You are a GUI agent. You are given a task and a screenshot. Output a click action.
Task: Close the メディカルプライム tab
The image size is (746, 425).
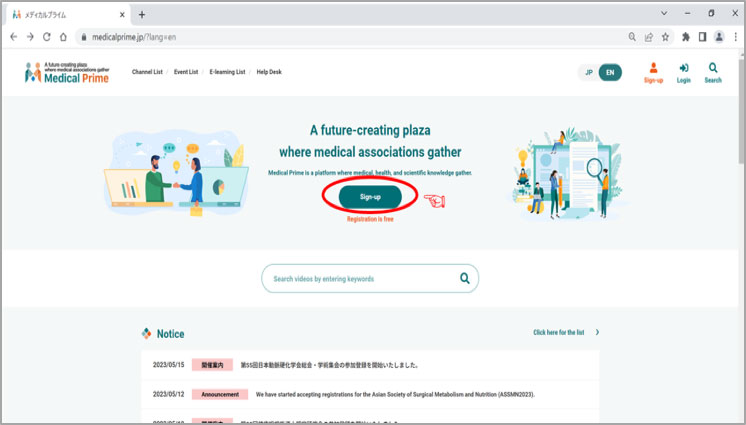(x=122, y=15)
